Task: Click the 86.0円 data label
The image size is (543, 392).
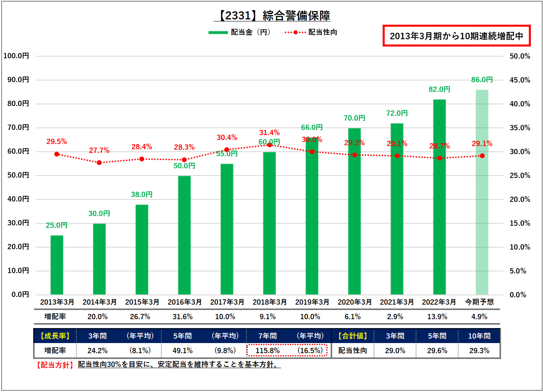Action: (x=482, y=80)
